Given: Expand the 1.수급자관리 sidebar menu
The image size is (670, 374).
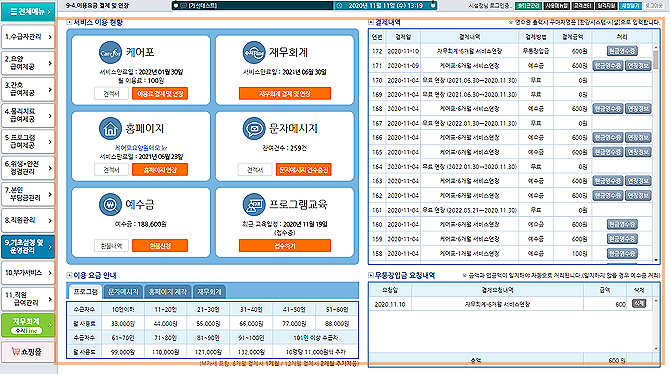Looking at the screenshot, I should coord(28,37).
